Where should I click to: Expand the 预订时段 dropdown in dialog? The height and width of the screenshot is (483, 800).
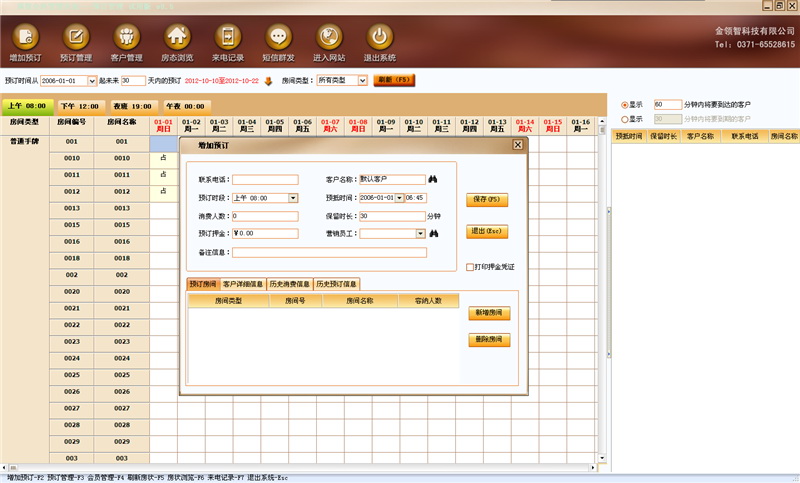(x=293, y=198)
